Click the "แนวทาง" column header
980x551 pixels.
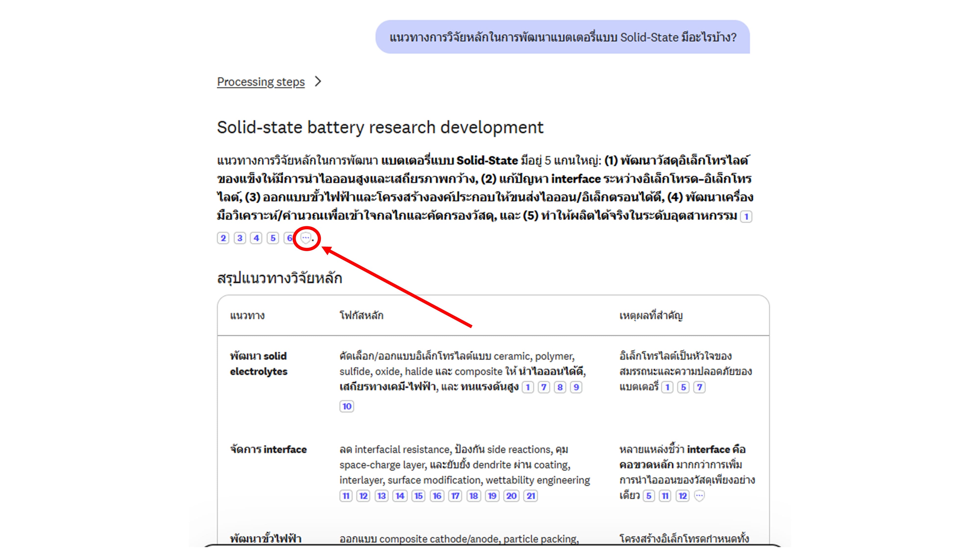[x=247, y=315]
